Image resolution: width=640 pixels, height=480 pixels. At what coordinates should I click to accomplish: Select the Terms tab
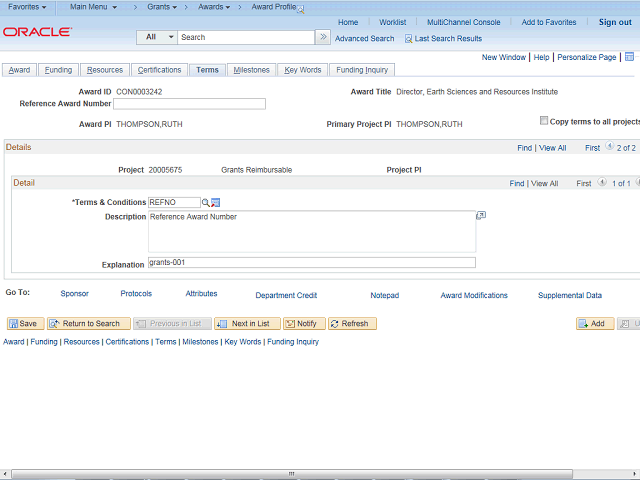tap(207, 70)
